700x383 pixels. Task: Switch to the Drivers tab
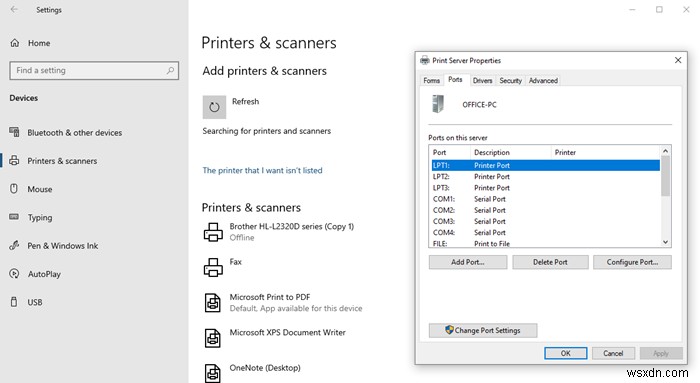coord(482,80)
